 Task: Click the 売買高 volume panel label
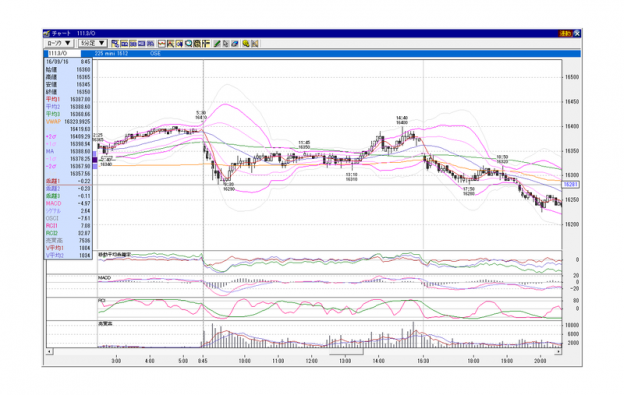click(105, 324)
